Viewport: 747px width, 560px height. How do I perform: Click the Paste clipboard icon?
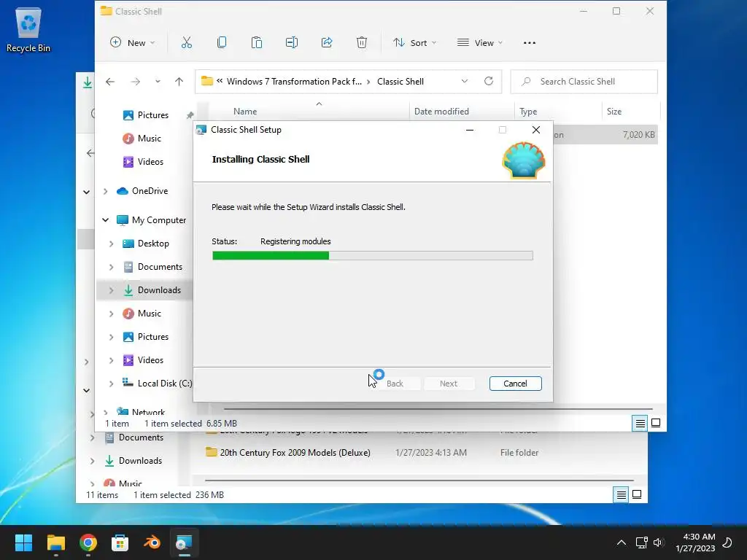tap(256, 43)
